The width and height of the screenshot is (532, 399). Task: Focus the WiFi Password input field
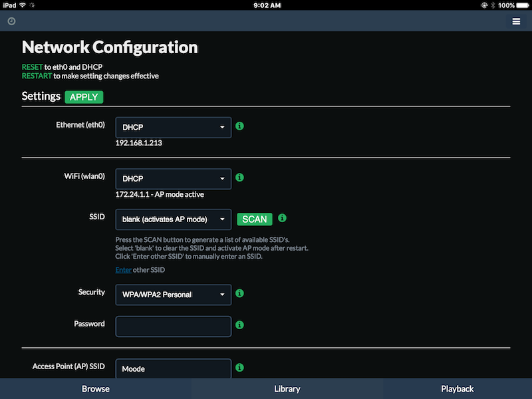coord(174,327)
